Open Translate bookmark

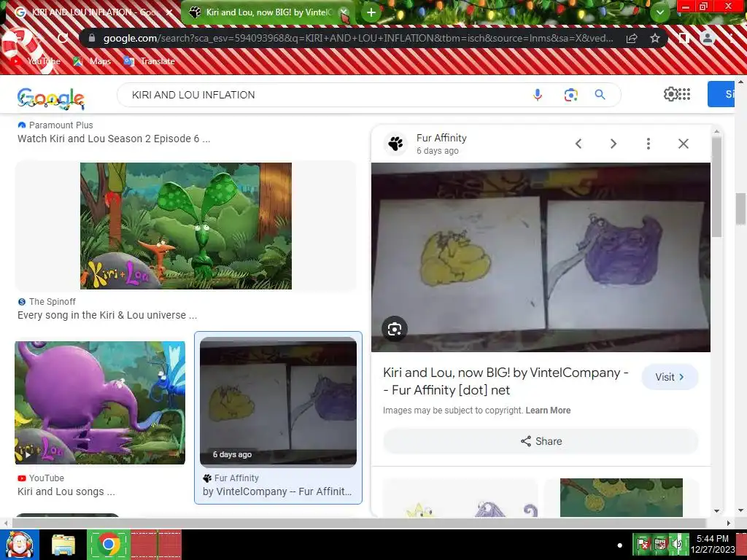tap(149, 61)
